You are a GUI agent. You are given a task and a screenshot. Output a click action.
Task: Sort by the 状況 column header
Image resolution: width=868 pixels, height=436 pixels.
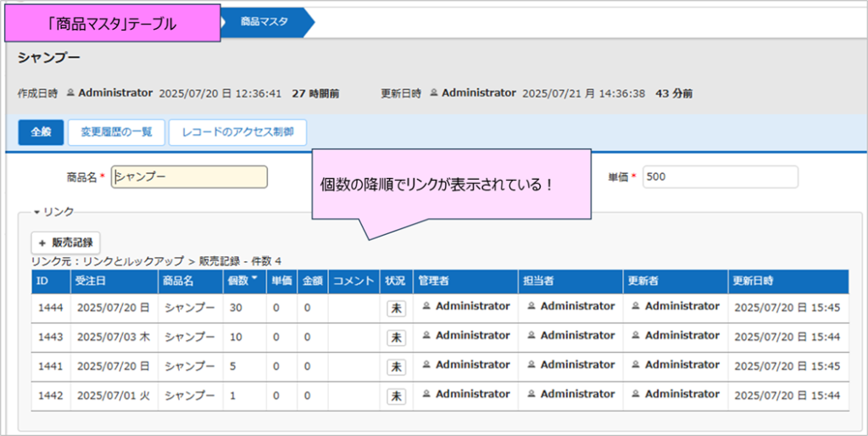pyautogui.click(x=397, y=282)
